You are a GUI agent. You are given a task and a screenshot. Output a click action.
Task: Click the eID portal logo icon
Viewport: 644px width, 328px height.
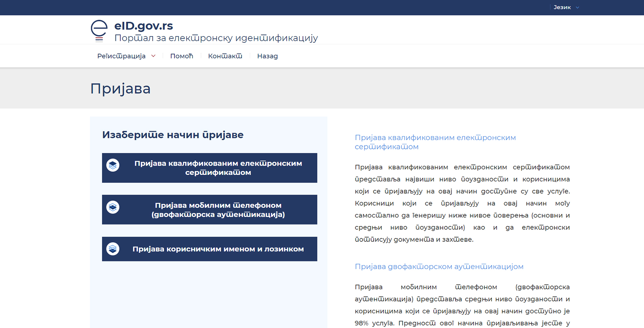[99, 31]
